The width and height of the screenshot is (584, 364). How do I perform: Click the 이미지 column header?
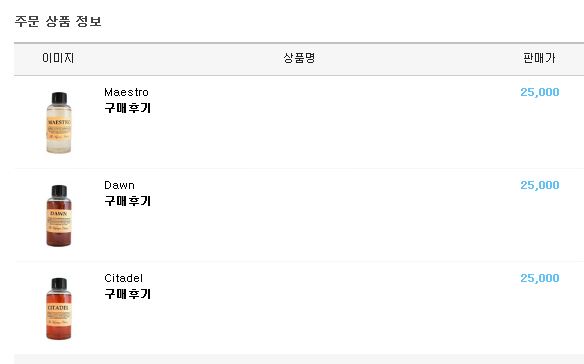click(58, 58)
